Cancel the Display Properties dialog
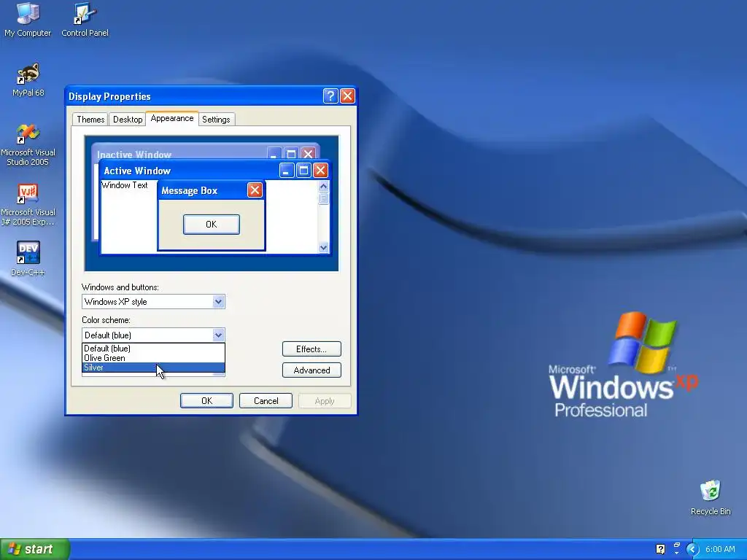 [266, 401]
